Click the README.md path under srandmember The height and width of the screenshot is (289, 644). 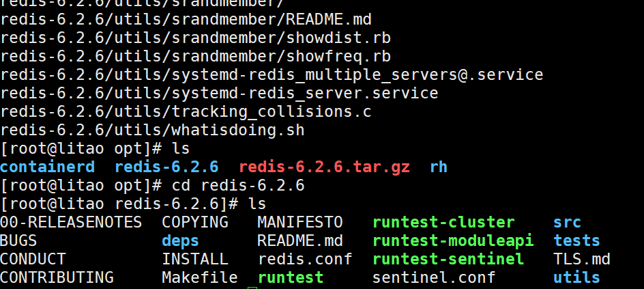tap(186, 19)
